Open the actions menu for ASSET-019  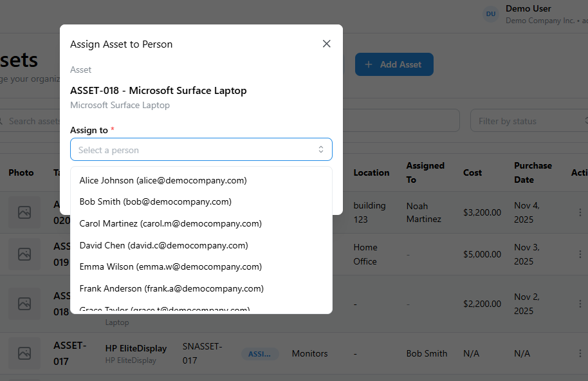coord(580,254)
